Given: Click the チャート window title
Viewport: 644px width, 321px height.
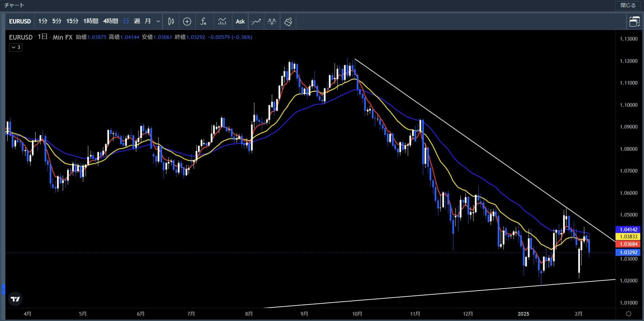Looking at the screenshot, I should tap(14, 5).
